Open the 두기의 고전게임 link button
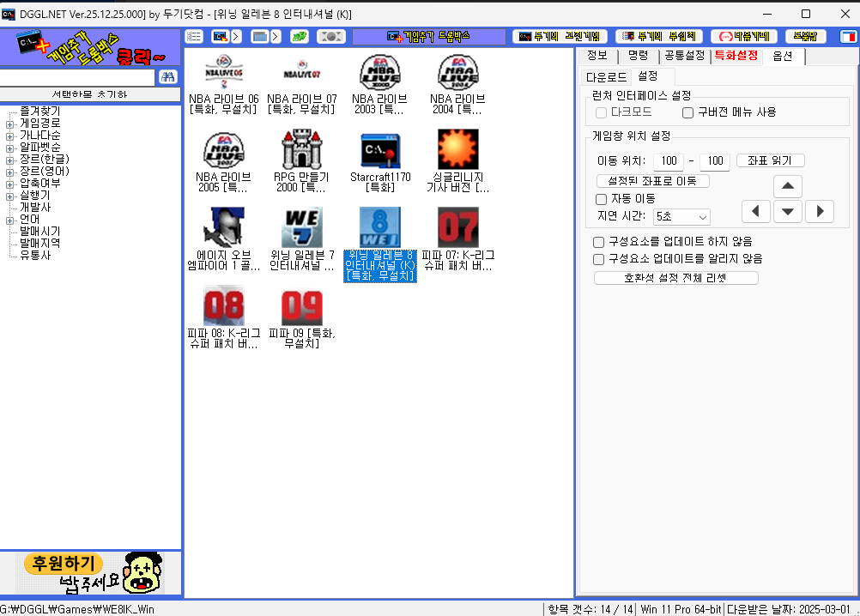 (x=560, y=37)
